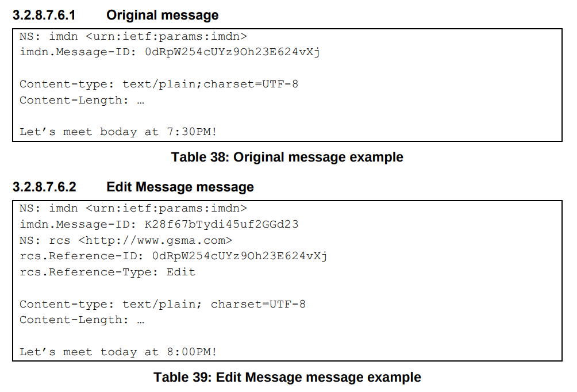Click the Table 38 caption

coord(287,157)
